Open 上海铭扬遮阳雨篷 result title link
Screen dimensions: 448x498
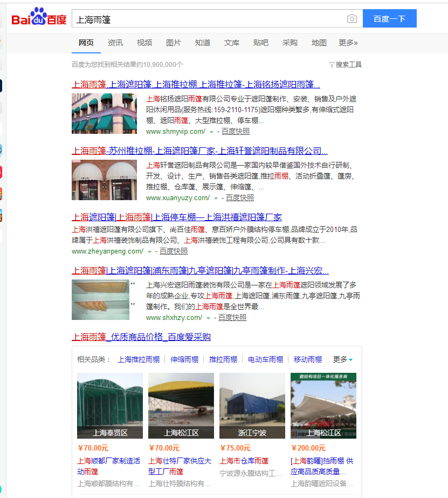(x=196, y=85)
